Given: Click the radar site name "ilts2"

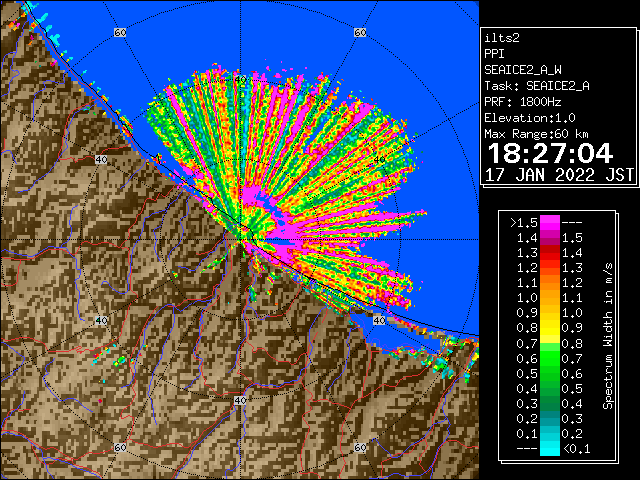Looking at the screenshot, I should point(502,38).
